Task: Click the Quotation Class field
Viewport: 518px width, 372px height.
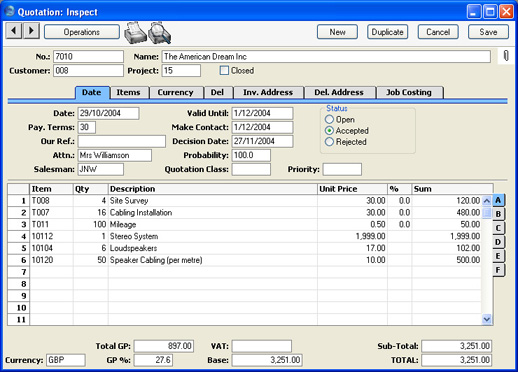Action: pyautogui.click(x=251, y=169)
